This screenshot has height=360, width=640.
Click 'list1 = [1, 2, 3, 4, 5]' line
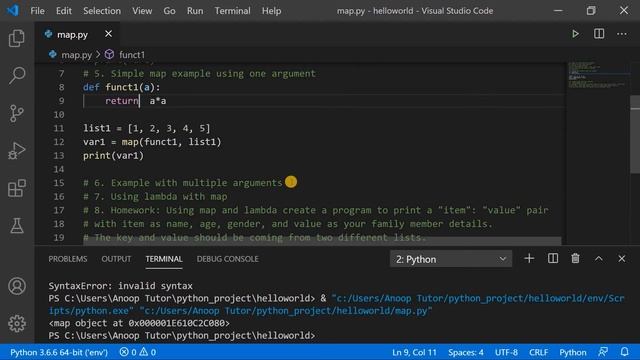147,128
